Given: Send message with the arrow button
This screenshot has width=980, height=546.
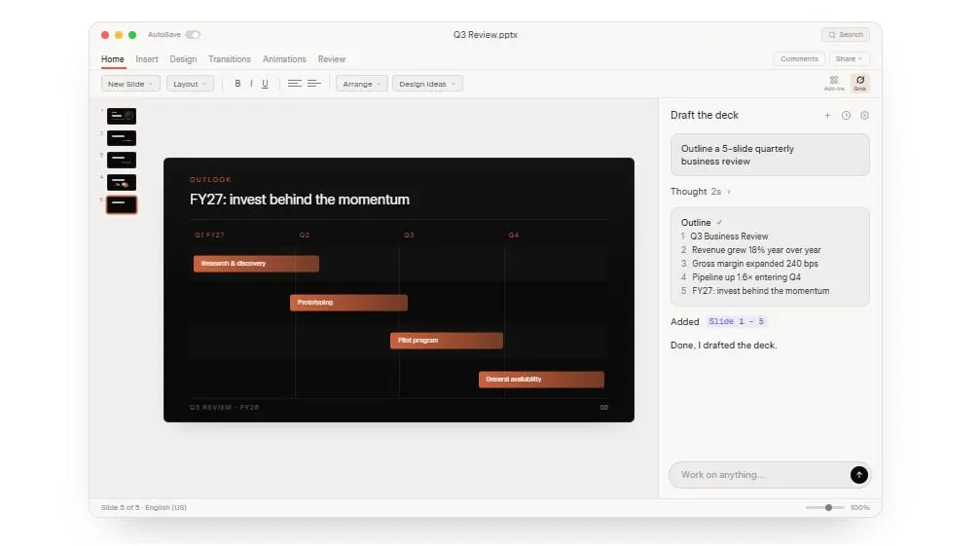Looking at the screenshot, I should (x=858, y=475).
